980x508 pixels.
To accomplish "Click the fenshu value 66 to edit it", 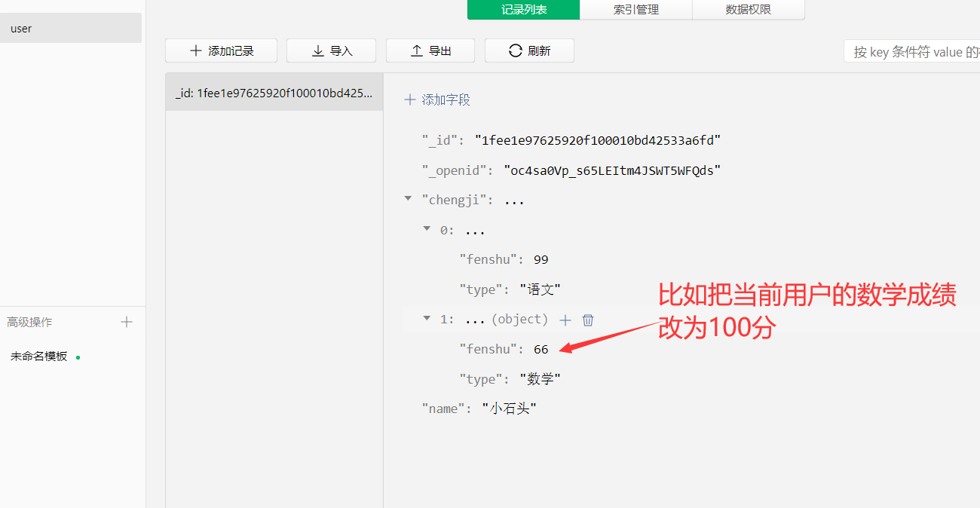I will 541,348.
